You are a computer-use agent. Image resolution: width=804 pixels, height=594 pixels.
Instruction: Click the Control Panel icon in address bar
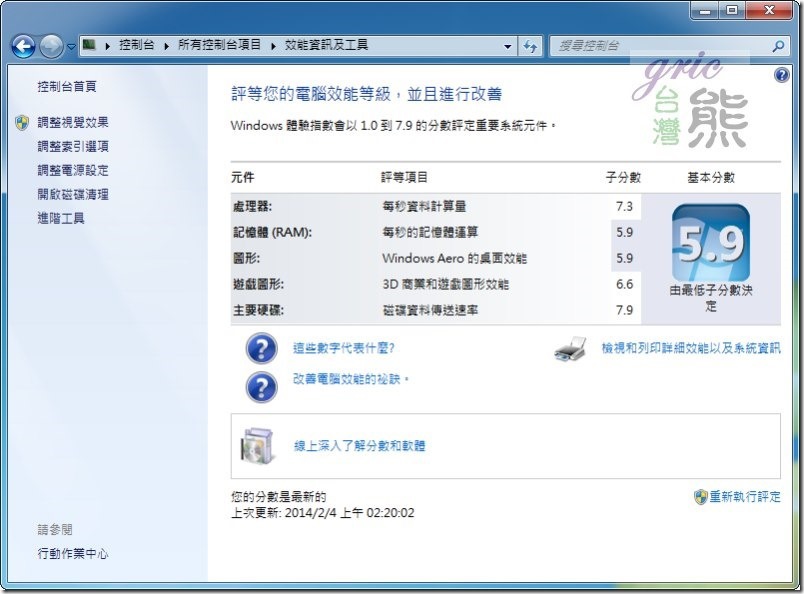(x=90, y=45)
